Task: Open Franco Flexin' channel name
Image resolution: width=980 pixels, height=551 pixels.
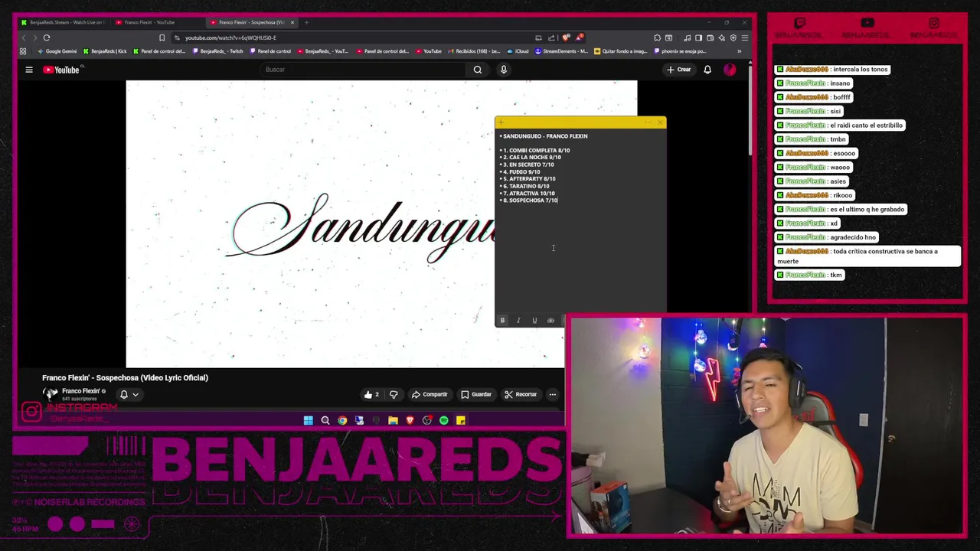Action: point(81,391)
